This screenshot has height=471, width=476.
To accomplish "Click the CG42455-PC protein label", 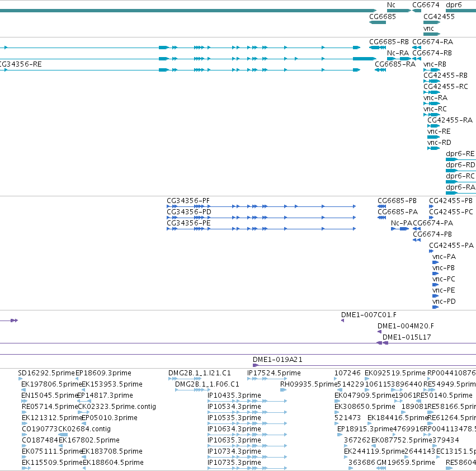I will click(451, 211).
